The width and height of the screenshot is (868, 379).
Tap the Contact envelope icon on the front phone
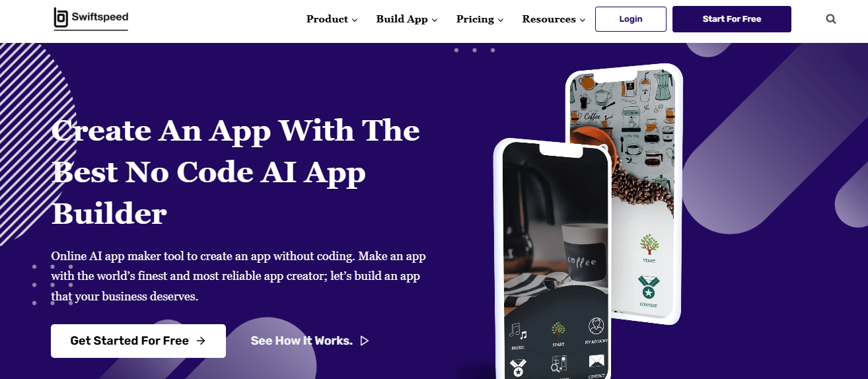click(596, 361)
